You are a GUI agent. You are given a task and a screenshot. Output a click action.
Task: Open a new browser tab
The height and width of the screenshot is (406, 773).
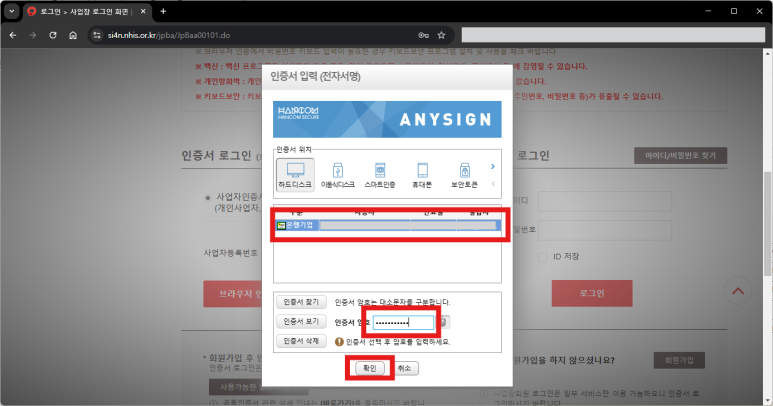pyautogui.click(x=163, y=11)
